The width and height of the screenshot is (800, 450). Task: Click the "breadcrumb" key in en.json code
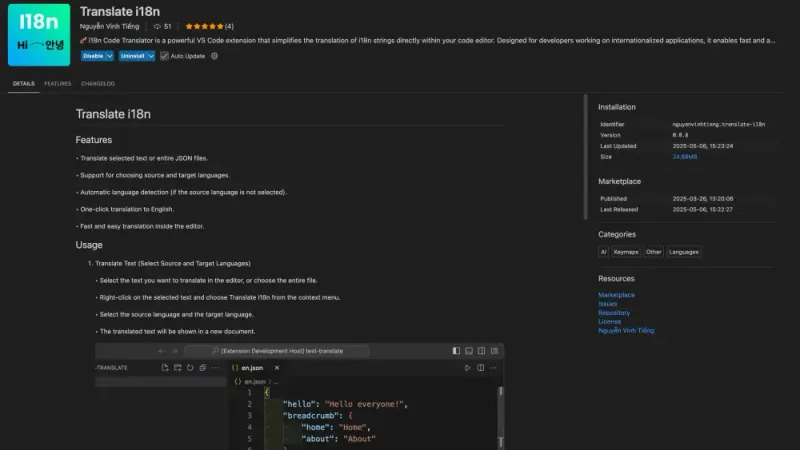click(311, 416)
